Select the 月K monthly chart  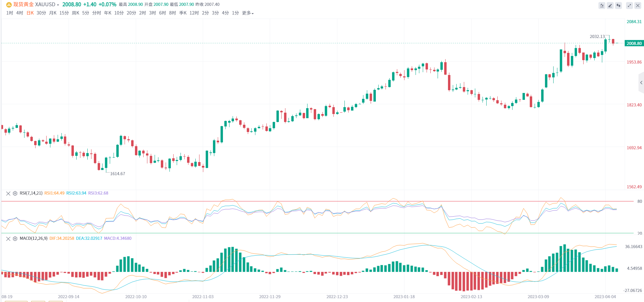point(52,13)
